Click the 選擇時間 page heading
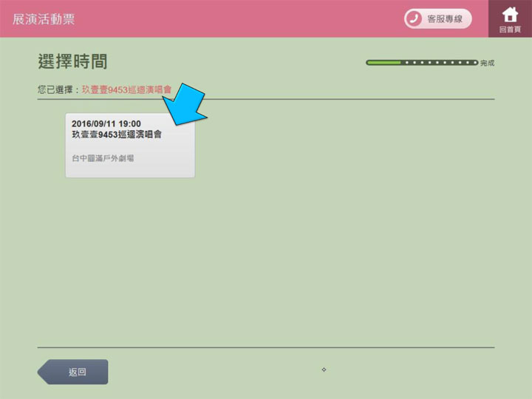This screenshot has width=532, height=399. [x=72, y=61]
